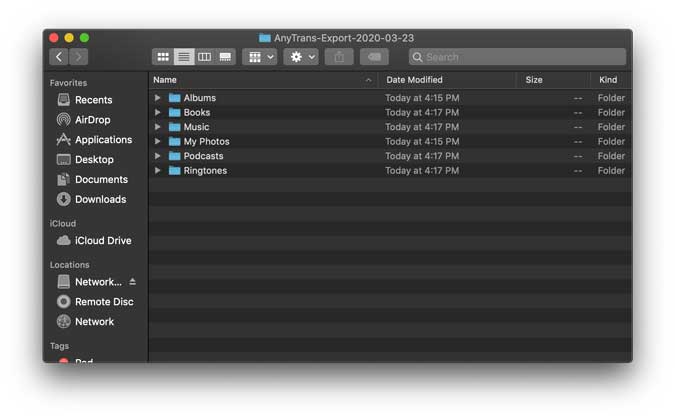
Task: Expand the Podcasts folder
Action: click(158, 156)
